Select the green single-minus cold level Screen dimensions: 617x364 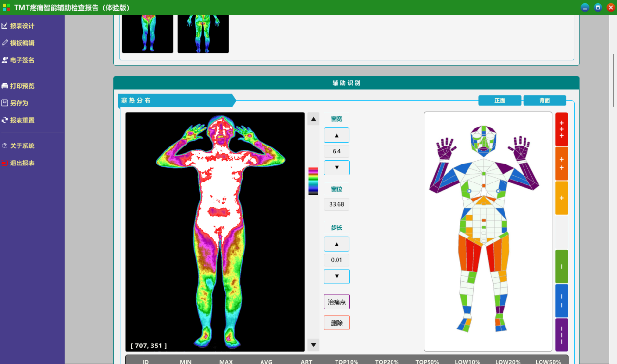click(561, 266)
